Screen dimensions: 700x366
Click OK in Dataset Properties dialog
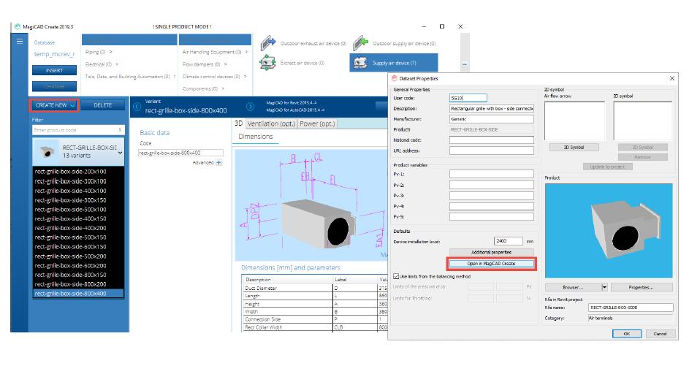click(626, 333)
